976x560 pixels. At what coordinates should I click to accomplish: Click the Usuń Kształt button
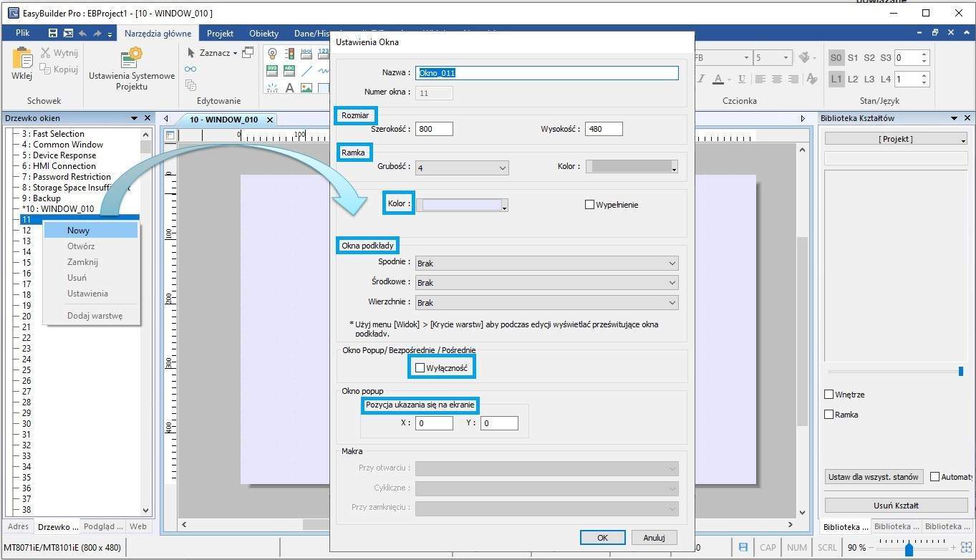[896, 505]
